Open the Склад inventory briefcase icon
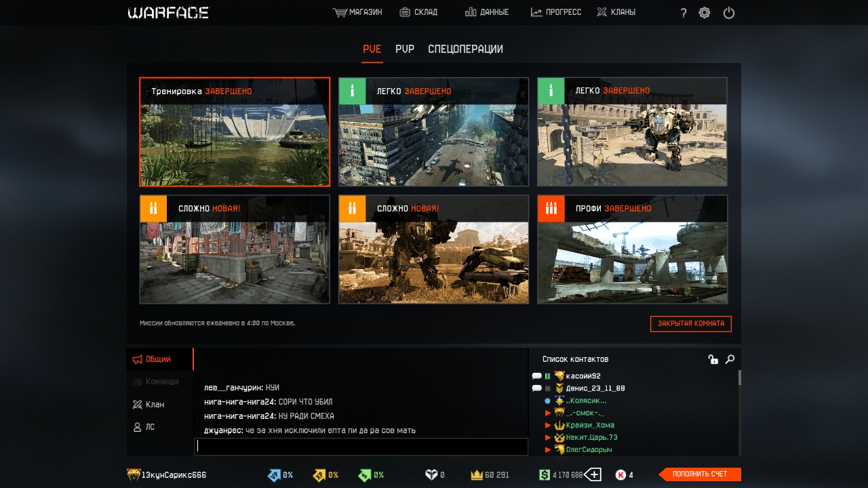The height and width of the screenshot is (488, 868). [405, 12]
